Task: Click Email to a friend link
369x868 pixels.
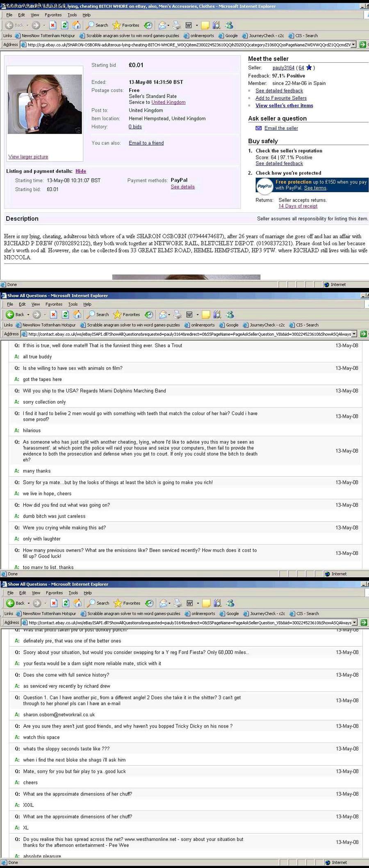Action: (x=146, y=143)
